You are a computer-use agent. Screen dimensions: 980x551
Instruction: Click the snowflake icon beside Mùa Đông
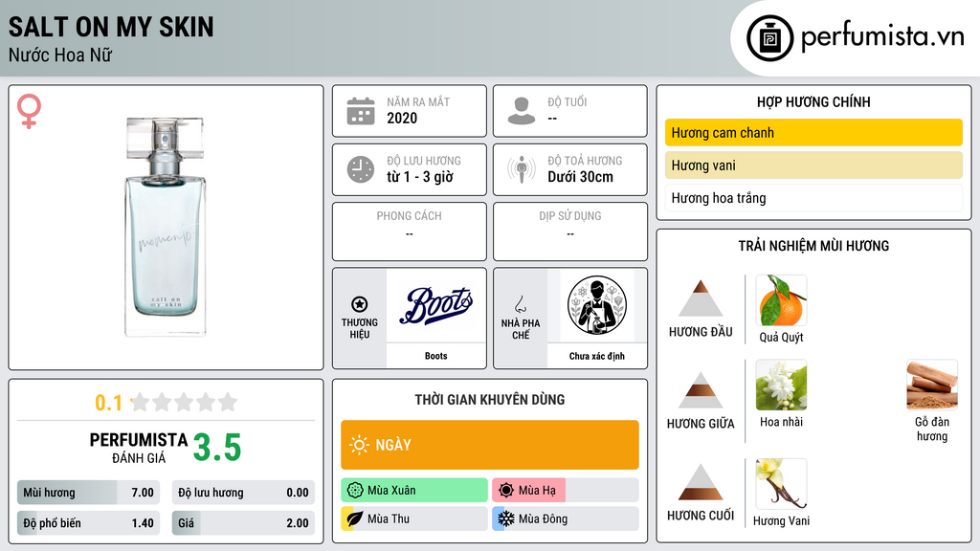pyautogui.click(x=506, y=518)
